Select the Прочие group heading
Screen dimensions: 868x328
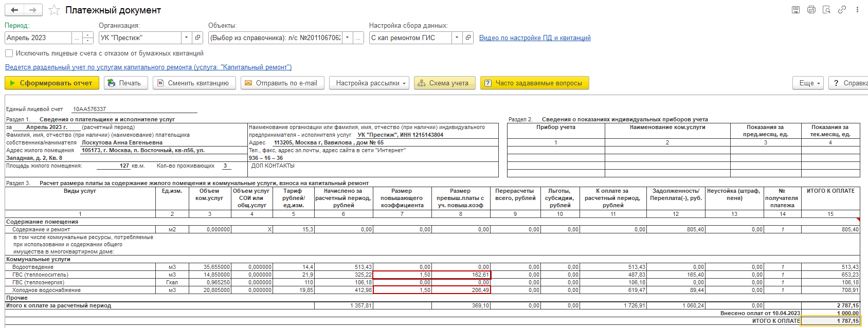click(17, 298)
